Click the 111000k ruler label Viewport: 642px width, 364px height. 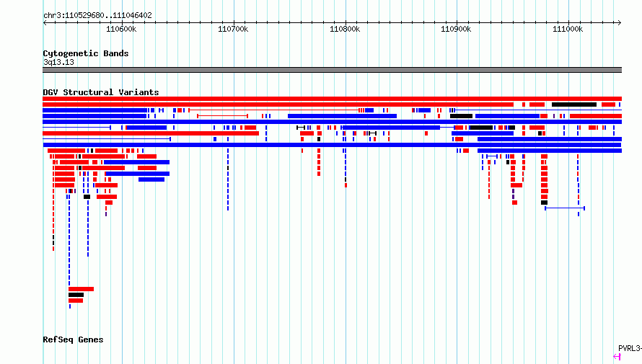pyautogui.click(x=568, y=29)
